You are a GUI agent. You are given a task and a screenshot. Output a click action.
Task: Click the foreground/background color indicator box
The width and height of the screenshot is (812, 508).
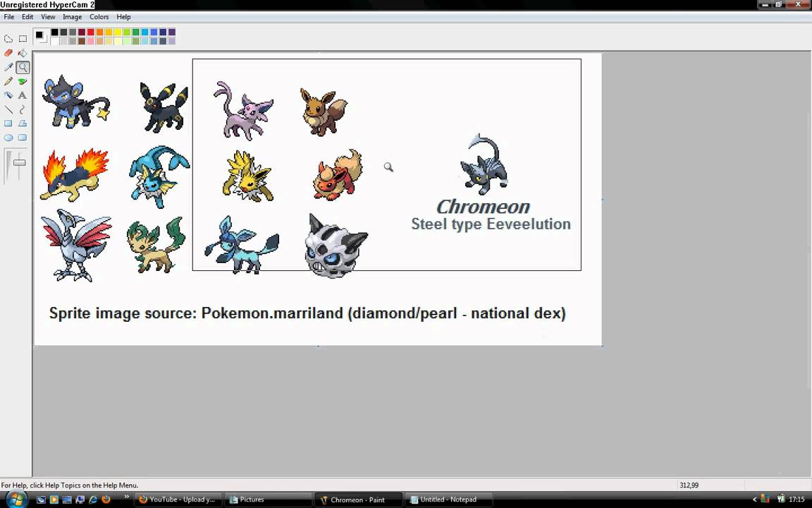(x=41, y=36)
